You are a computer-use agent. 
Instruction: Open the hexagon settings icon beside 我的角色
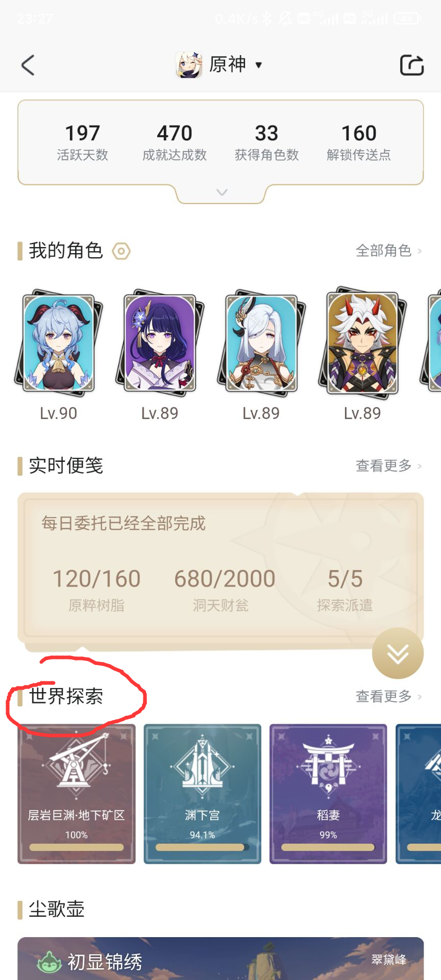(x=121, y=251)
